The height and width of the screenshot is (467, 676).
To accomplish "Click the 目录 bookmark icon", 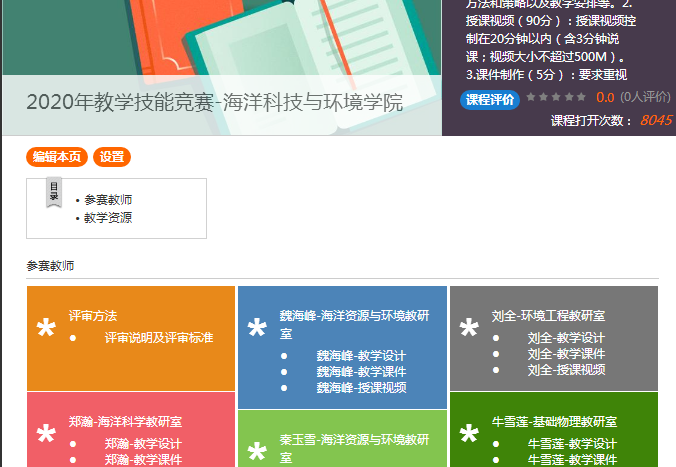I will [x=54, y=194].
